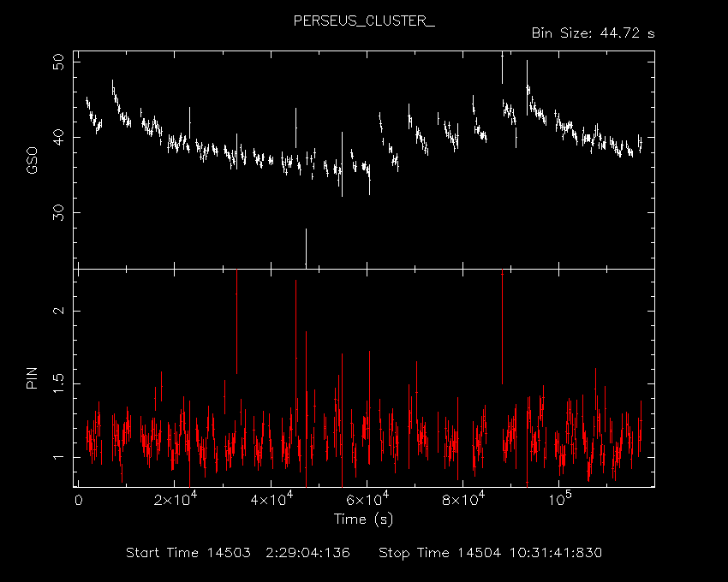Click the GSO axis tick label 50
728x582 pixels.
[59, 62]
